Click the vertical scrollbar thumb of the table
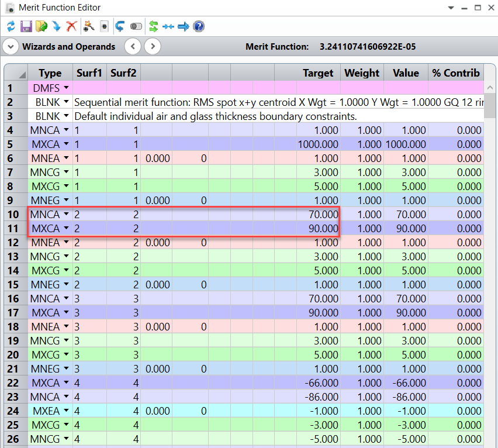The height and width of the screenshot is (448, 498). tap(490, 106)
